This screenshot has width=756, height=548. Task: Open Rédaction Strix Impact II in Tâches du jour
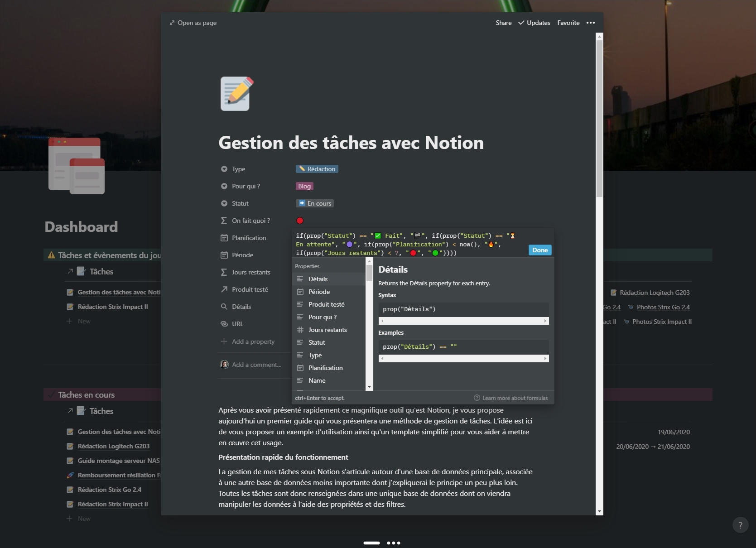tap(113, 307)
